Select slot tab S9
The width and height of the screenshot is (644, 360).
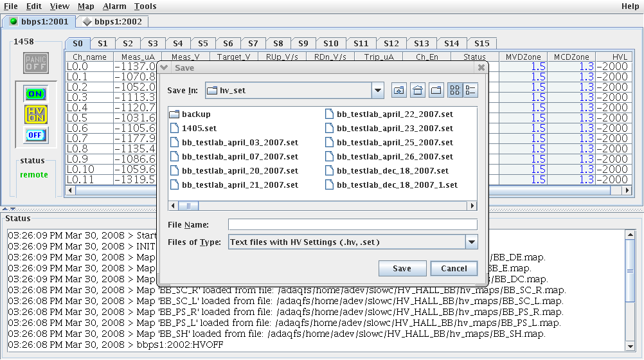click(x=303, y=44)
